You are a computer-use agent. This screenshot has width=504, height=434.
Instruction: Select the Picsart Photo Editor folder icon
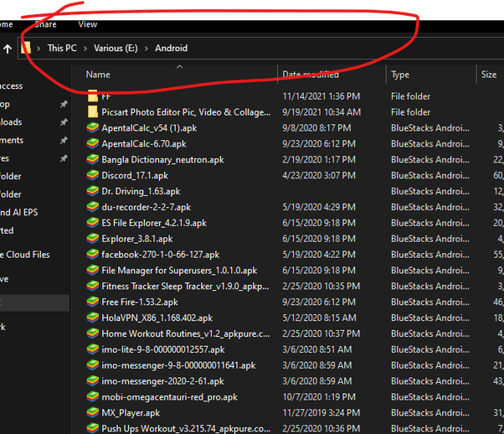coord(93,111)
